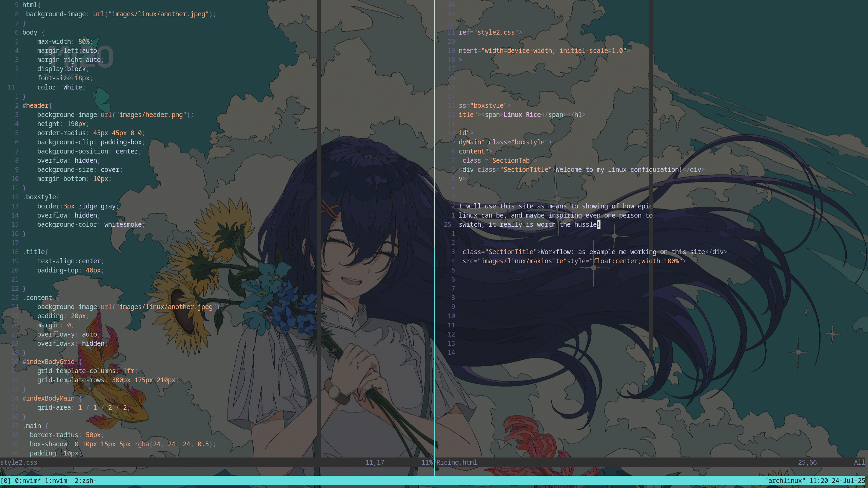Viewport: 868px width, 488px height.
Task: Click the overflow-x: hidden line
Action: (73, 343)
